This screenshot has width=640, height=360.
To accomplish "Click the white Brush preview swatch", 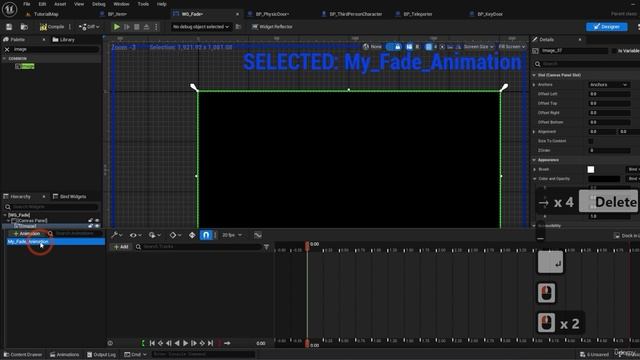I will 591,169.
